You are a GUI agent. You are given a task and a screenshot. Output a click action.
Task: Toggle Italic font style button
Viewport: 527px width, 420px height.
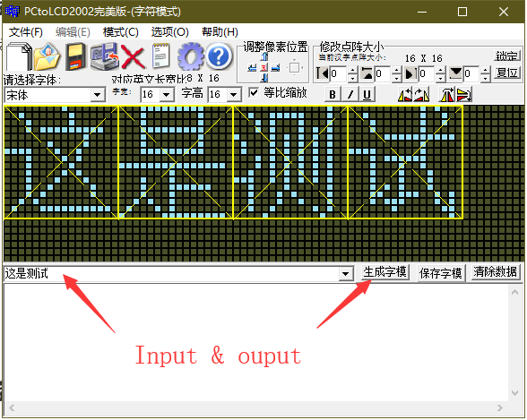click(350, 94)
